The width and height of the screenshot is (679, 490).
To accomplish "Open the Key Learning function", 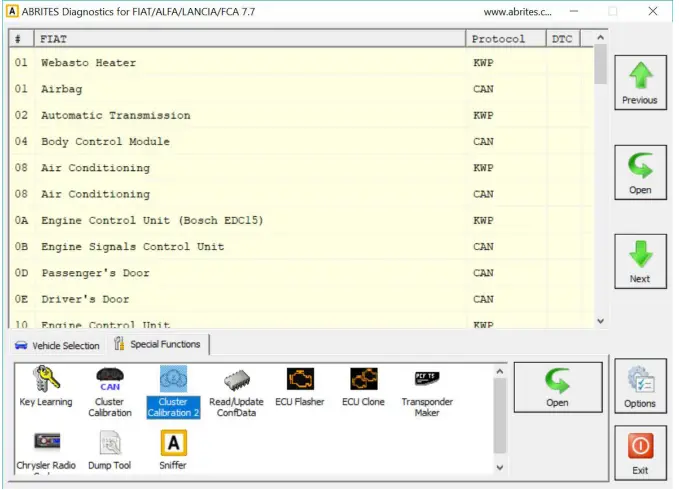I will 46,387.
